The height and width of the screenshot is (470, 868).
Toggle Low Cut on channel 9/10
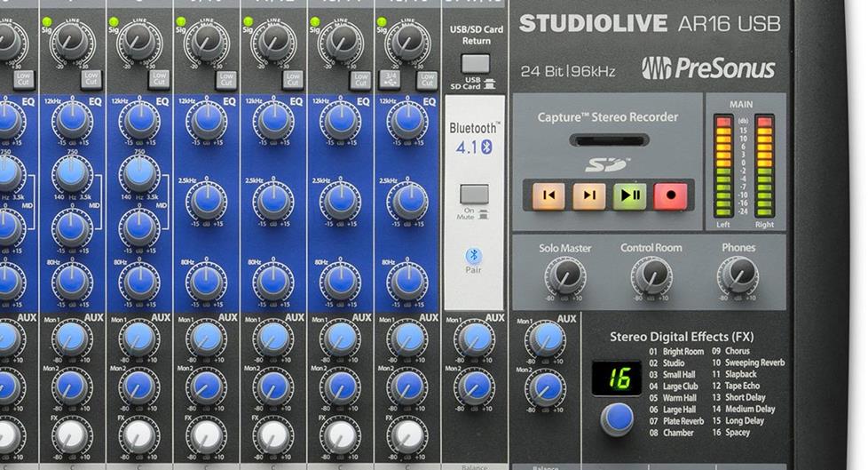coord(225,80)
